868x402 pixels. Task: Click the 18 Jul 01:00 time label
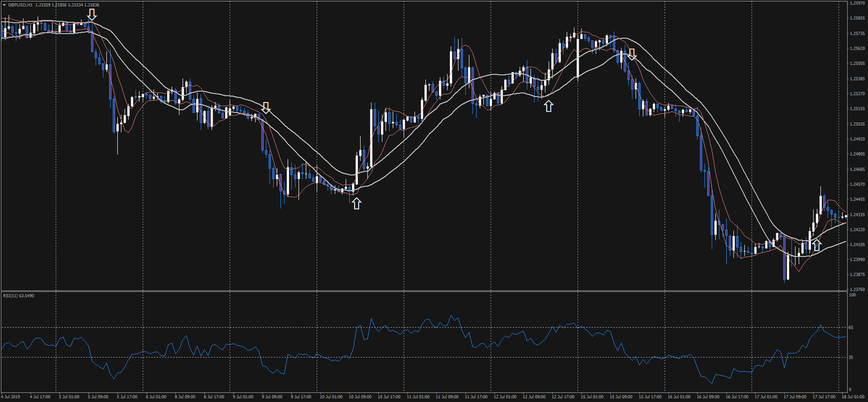point(853,397)
